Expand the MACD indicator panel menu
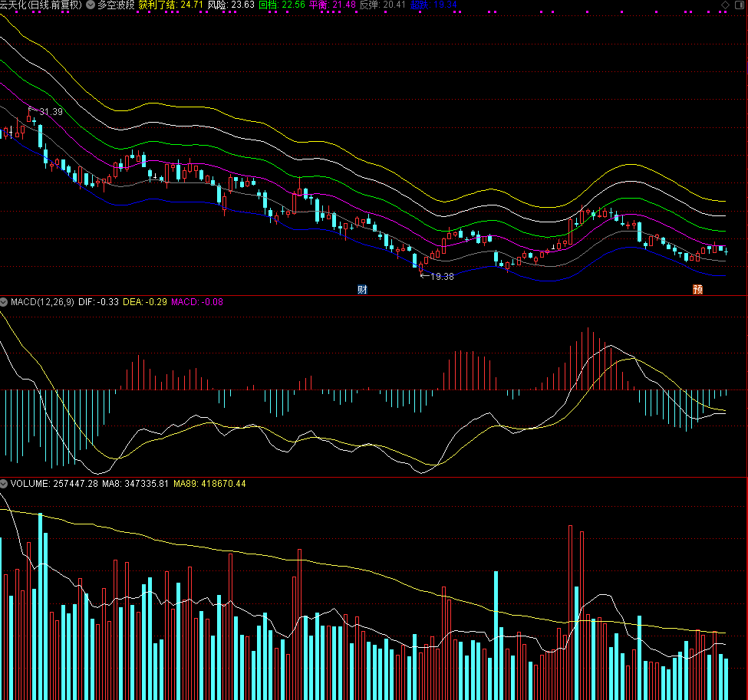 [x=5, y=302]
